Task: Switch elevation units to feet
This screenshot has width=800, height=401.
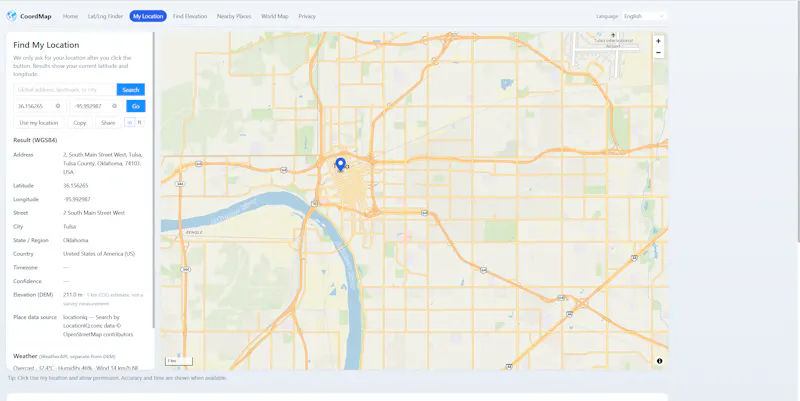Action: click(x=139, y=122)
